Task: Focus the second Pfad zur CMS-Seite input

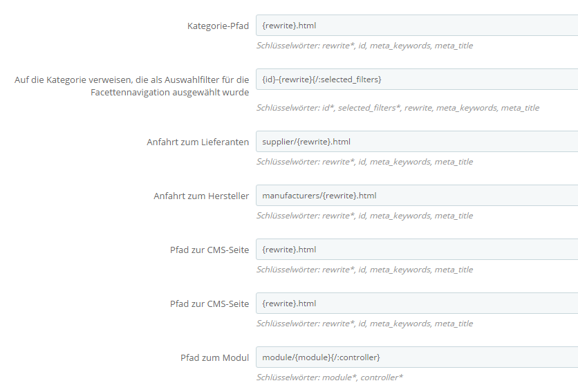Action: click(415, 304)
